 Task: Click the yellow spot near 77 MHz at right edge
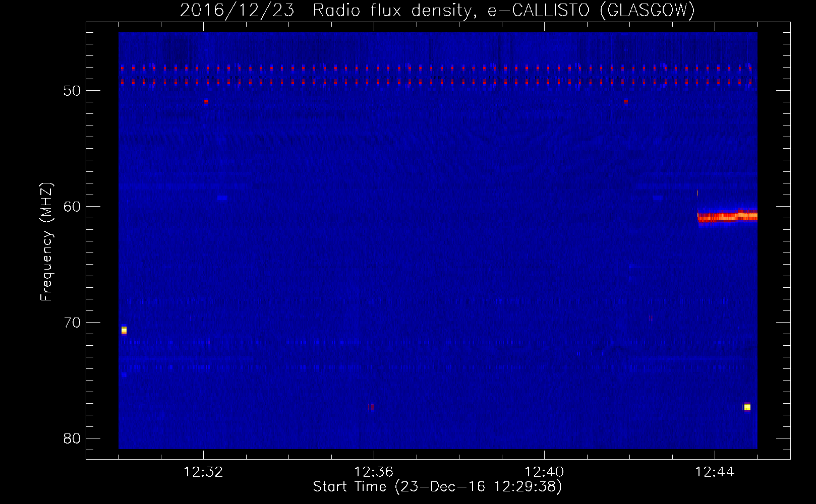747,407
